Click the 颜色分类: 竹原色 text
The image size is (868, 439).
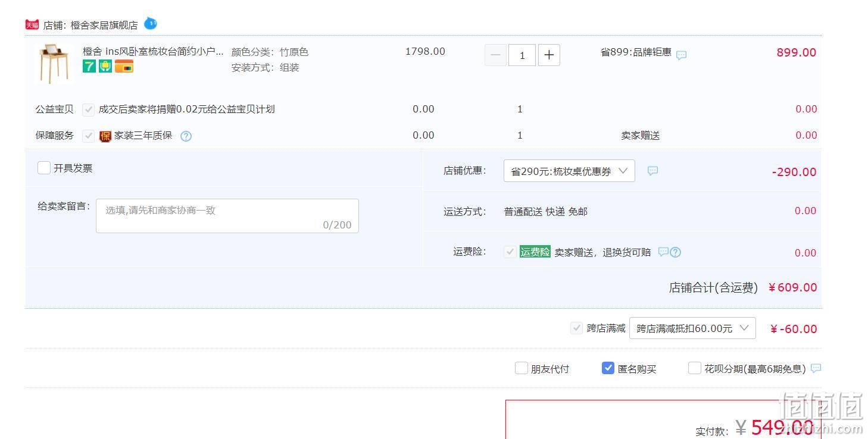click(x=270, y=52)
